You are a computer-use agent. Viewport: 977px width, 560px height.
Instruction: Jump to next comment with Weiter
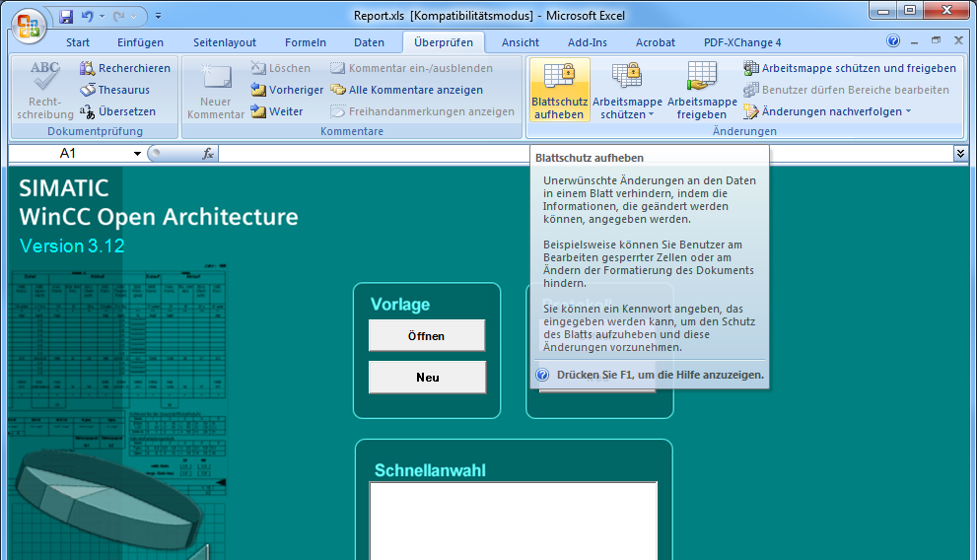(x=277, y=111)
